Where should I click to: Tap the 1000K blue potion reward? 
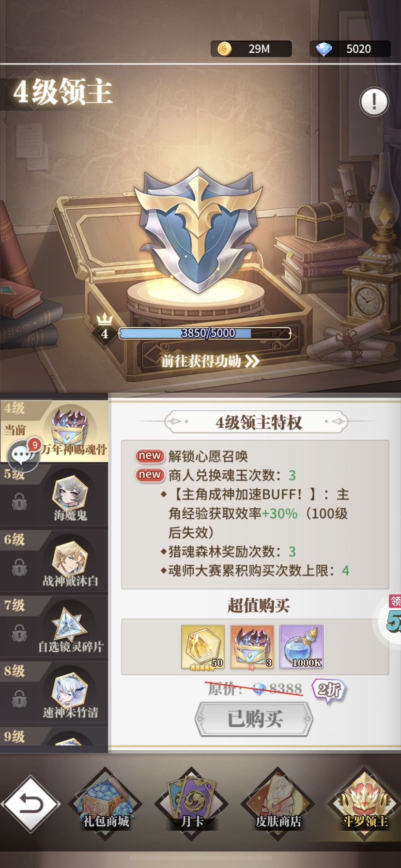(x=301, y=647)
